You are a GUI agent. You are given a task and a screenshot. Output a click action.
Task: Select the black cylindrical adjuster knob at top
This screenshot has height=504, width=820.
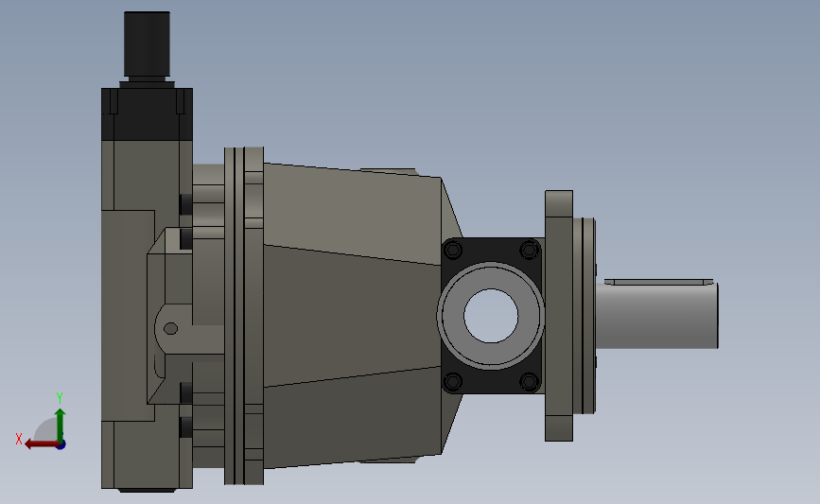pos(147,44)
